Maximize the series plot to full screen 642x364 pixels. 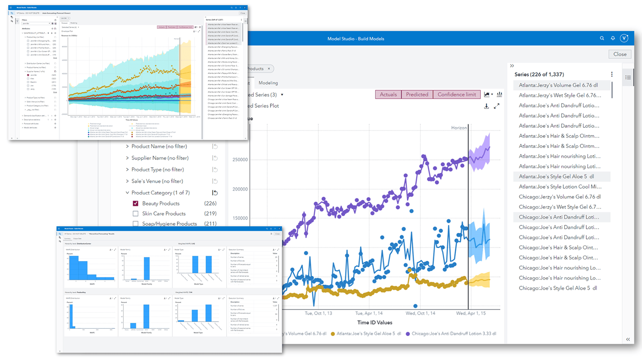click(496, 106)
